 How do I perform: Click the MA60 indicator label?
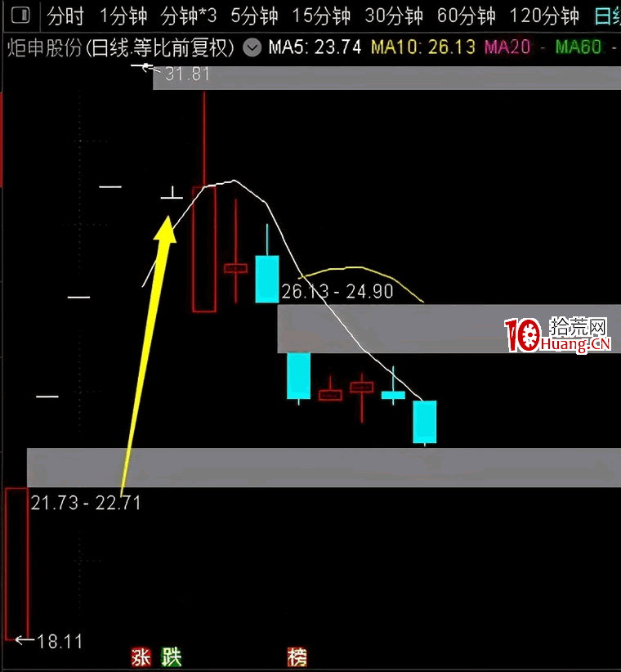579,47
